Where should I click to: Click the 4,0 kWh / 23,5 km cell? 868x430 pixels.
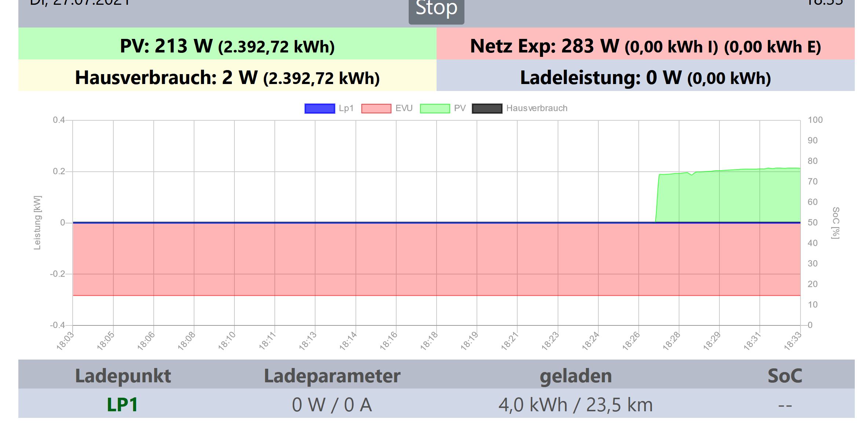click(576, 405)
